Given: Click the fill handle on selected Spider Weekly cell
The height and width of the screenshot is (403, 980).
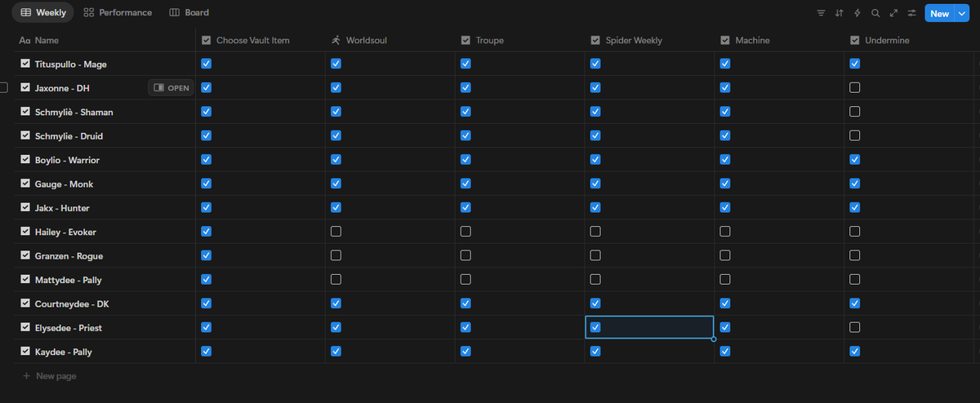Looking at the screenshot, I should [714, 339].
